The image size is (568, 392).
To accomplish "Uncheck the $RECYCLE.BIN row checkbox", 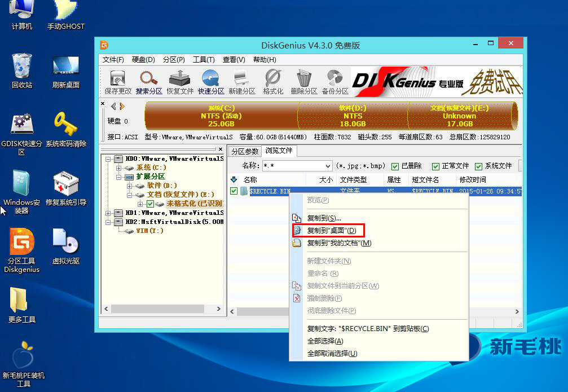I will [x=234, y=191].
